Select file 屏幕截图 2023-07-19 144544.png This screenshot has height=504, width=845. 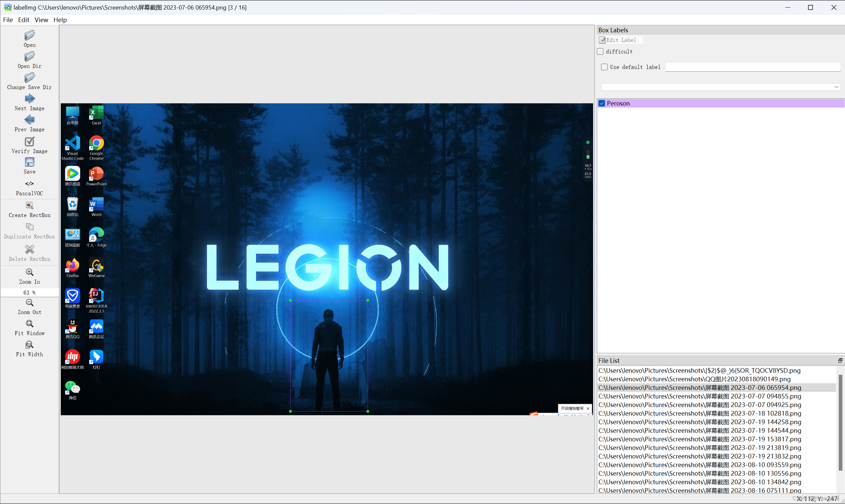(716, 431)
